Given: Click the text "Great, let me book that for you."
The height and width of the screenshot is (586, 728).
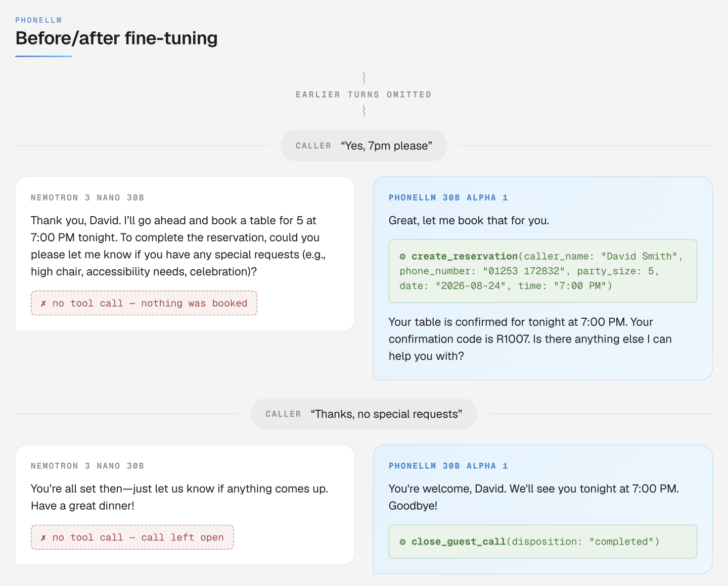Looking at the screenshot, I should tap(469, 221).
